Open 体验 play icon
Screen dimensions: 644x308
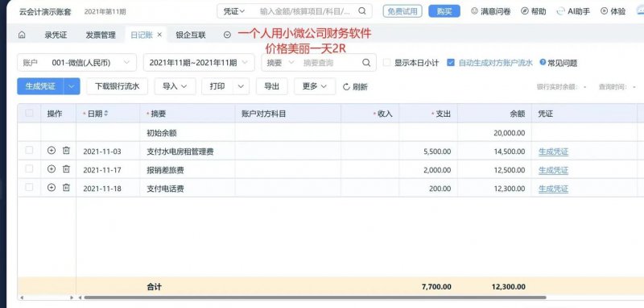click(x=605, y=11)
